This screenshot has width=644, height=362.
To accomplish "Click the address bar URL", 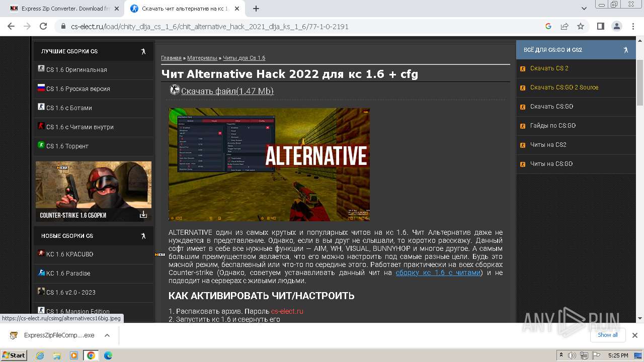I will (x=209, y=27).
